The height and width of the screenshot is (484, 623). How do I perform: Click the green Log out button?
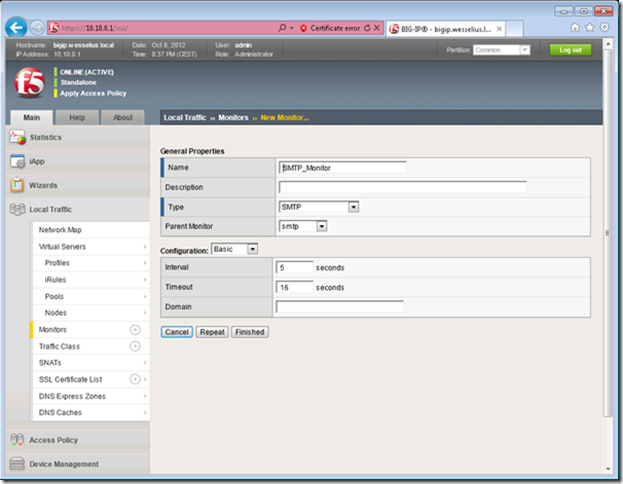pos(570,50)
